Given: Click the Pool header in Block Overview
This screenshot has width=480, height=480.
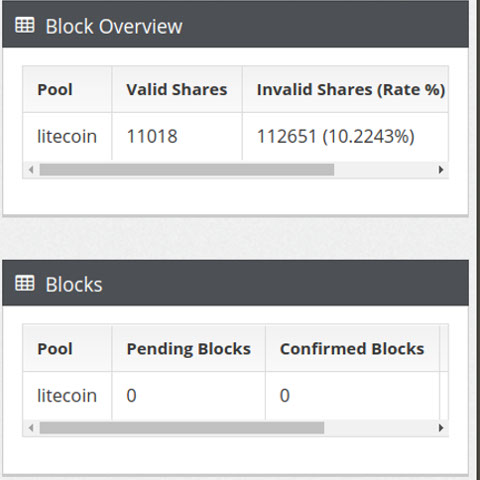Looking at the screenshot, I should [55, 89].
